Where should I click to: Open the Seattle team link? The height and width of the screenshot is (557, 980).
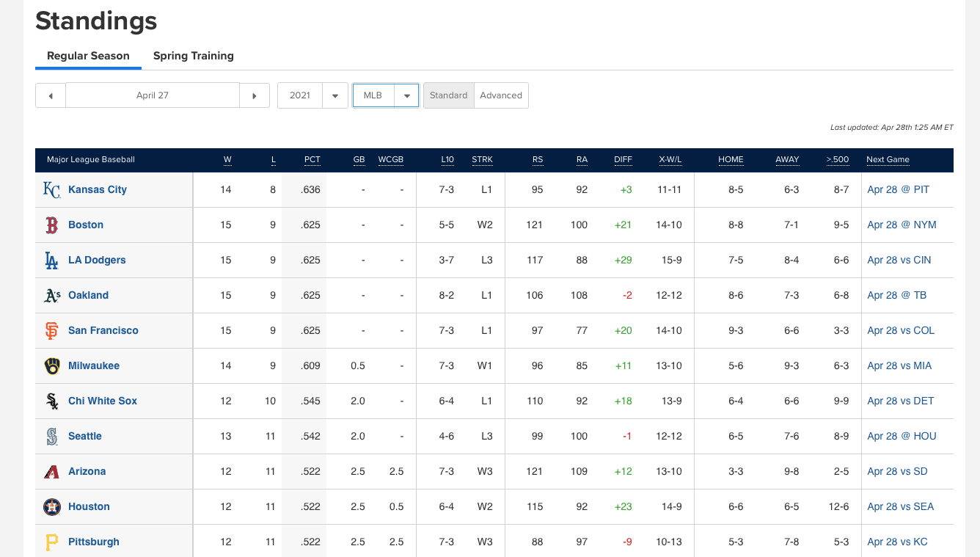click(85, 436)
